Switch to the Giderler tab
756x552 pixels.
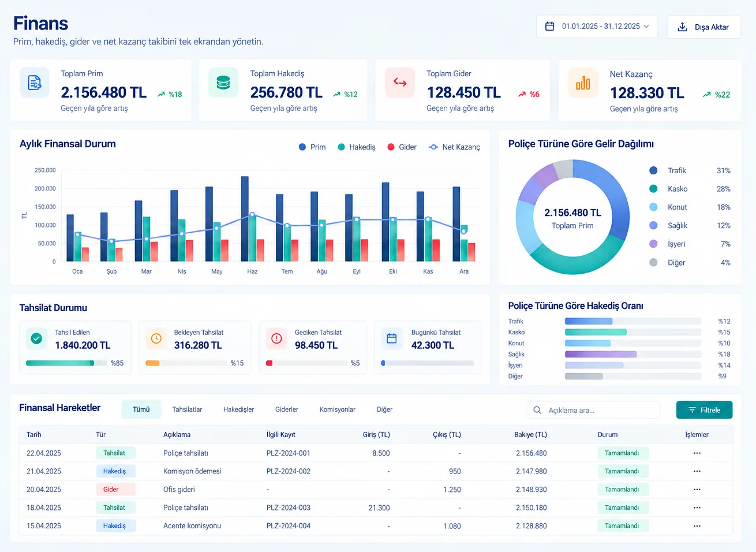(x=287, y=409)
